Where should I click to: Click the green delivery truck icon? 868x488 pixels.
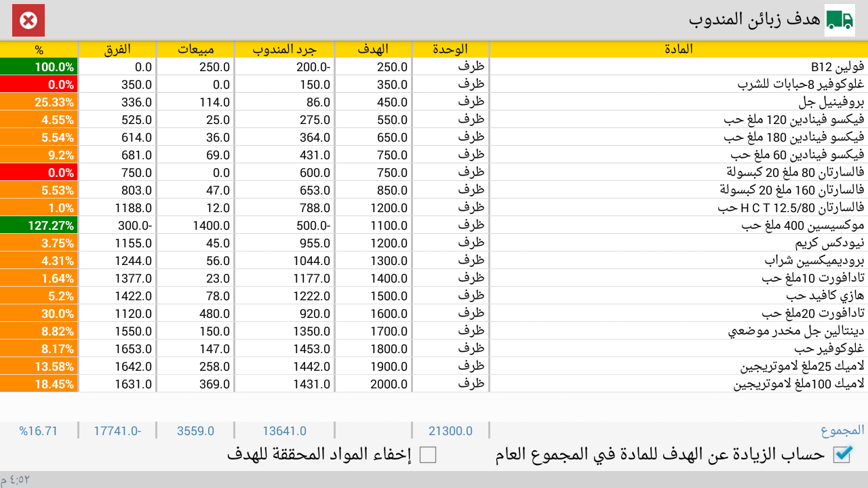(x=840, y=20)
